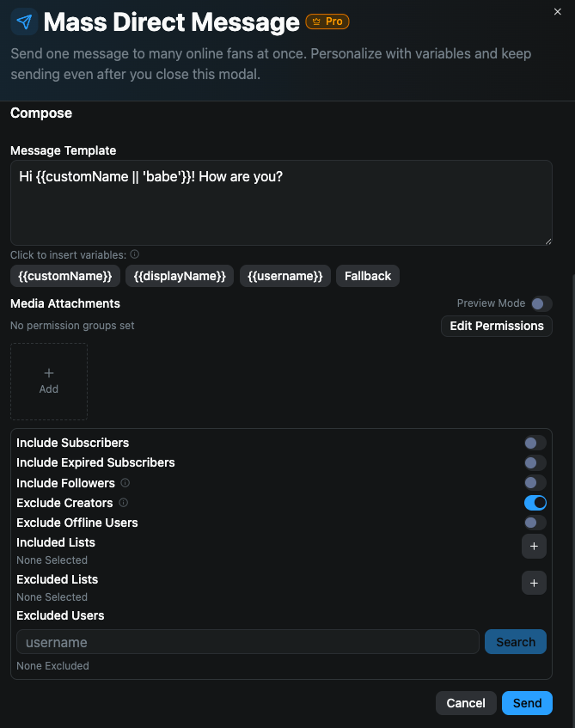Click the Search button beside username field
This screenshot has width=575, height=728.
pos(515,641)
